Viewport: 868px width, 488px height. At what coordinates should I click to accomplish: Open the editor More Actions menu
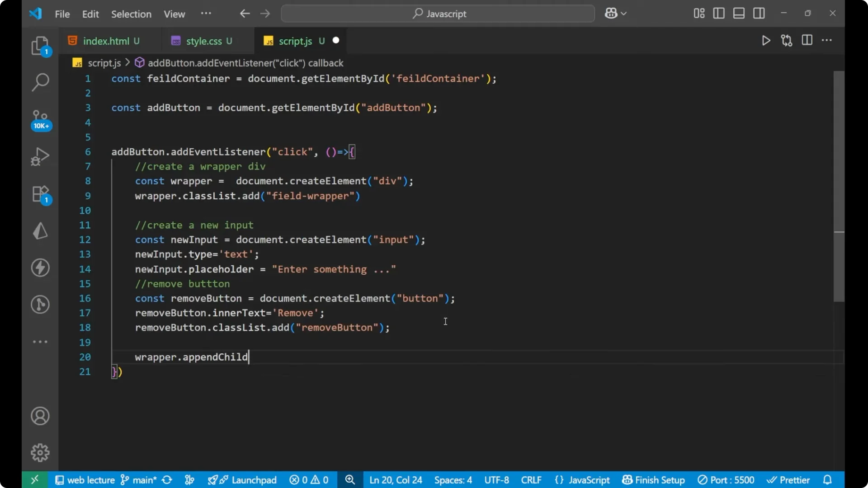click(x=827, y=40)
